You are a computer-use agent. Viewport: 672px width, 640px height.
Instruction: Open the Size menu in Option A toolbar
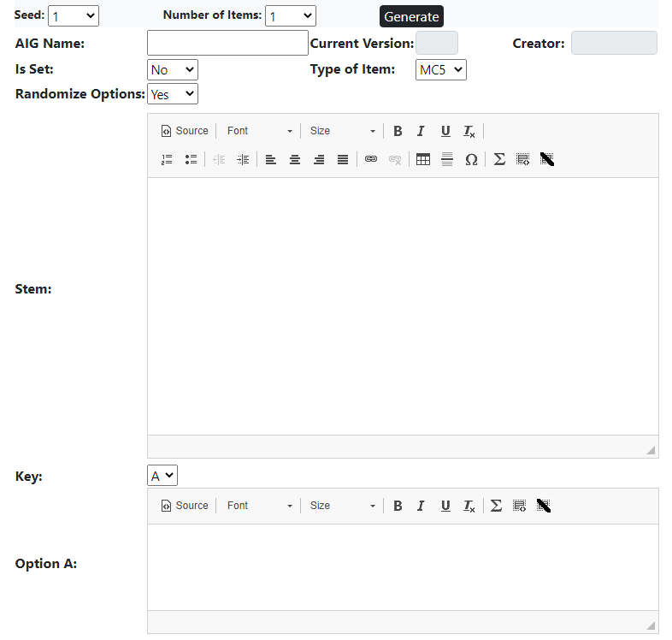pyautogui.click(x=342, y=506)
